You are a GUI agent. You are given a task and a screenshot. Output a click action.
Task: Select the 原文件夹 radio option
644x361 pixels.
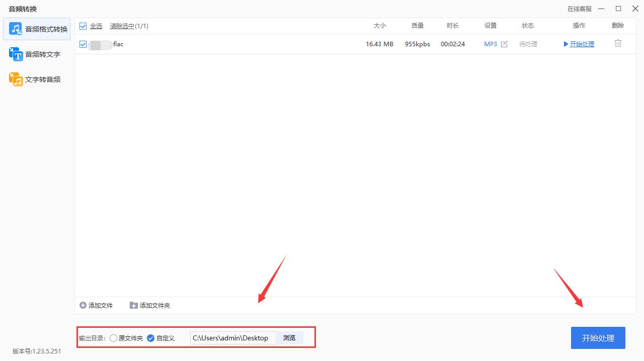point(113,338)
